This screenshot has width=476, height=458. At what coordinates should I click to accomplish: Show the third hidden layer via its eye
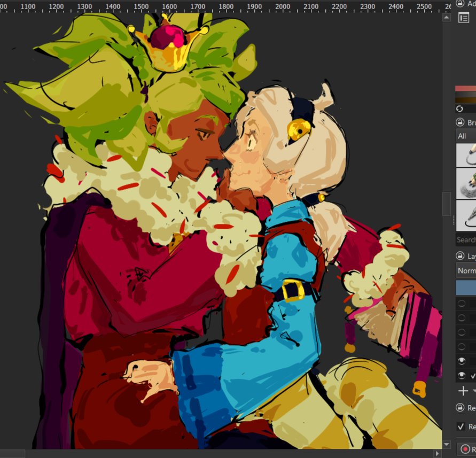tap(462, 332)
